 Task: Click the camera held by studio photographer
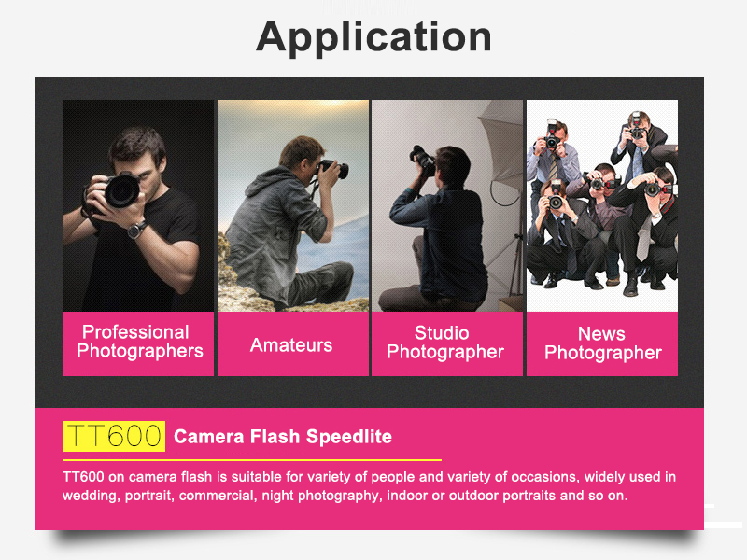(422, 159)
